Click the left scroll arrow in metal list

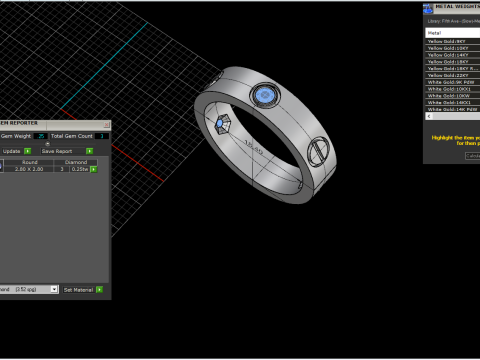coord(429,116)
